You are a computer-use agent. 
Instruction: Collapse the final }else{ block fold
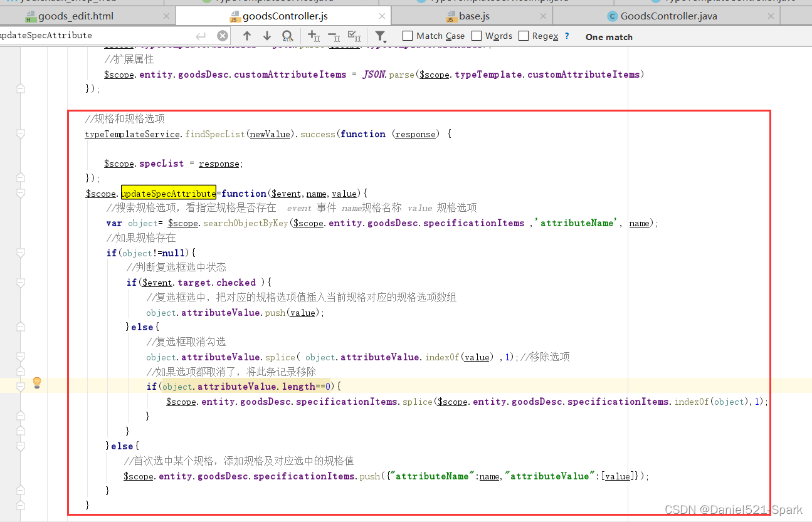pyautogui.click(x=21, y=446)
